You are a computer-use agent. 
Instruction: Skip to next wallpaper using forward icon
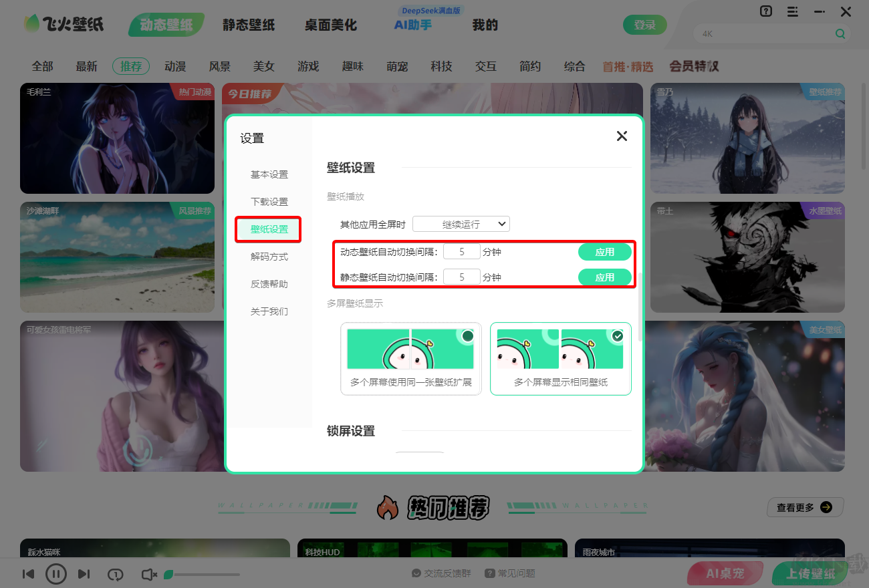point(83,573)
